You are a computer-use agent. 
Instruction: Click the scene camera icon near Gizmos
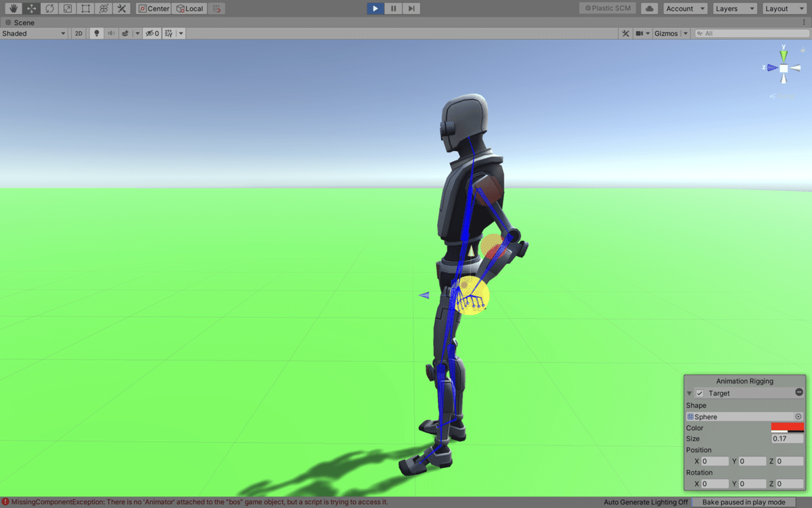pyautogui.click(x=639, y=33)
